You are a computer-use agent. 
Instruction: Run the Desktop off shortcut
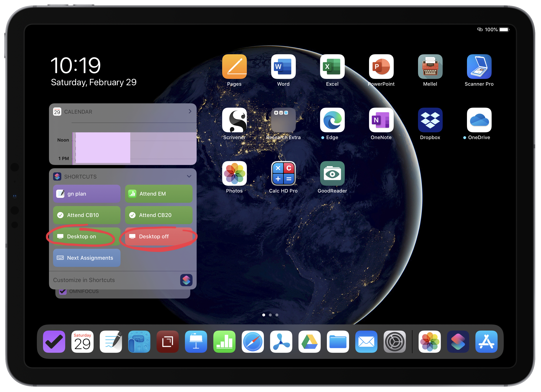[x=158, y=236]
